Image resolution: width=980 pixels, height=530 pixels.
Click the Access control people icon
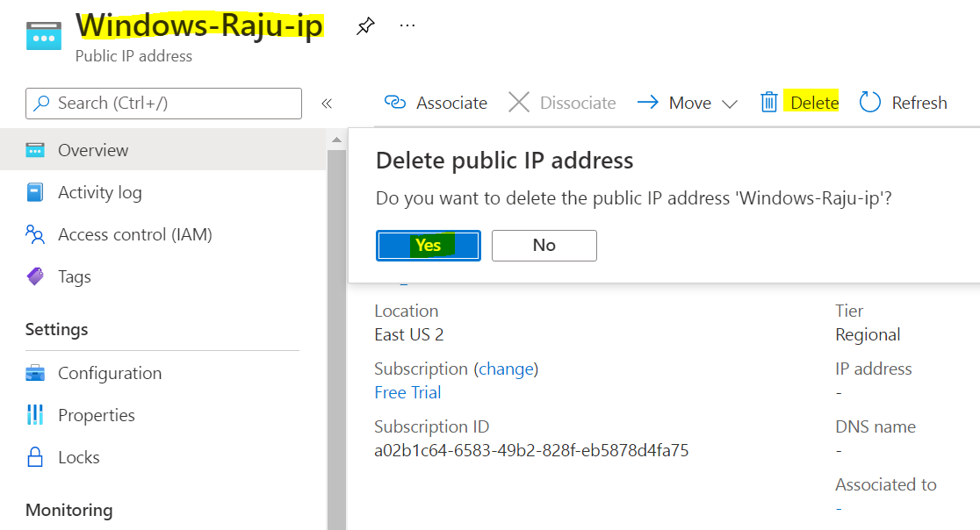click(x=35, y=234)
